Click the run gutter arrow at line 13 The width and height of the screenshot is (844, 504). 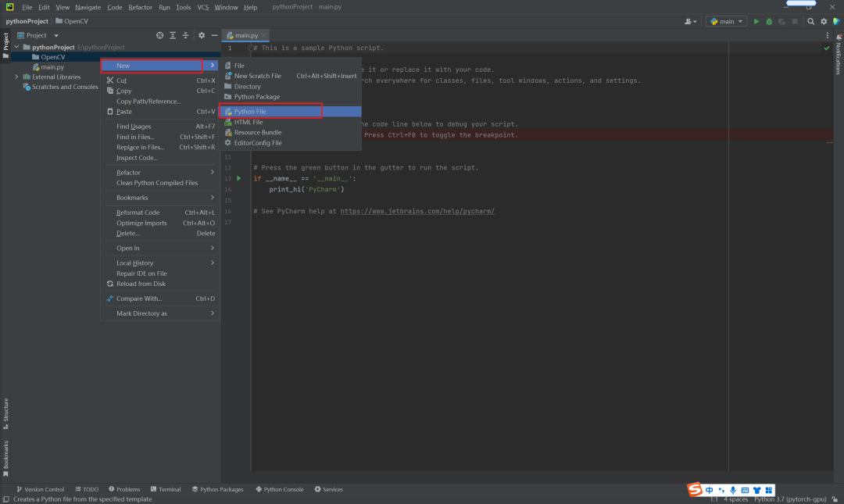click(239, 178)
